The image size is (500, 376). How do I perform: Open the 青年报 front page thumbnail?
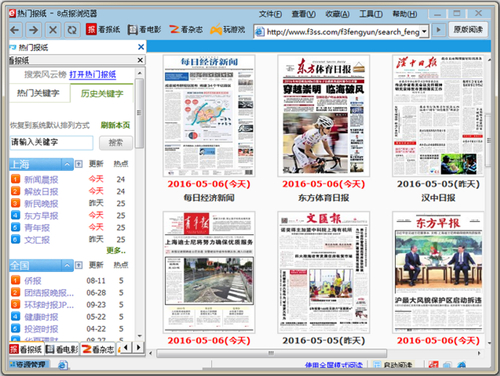[209, 272]
